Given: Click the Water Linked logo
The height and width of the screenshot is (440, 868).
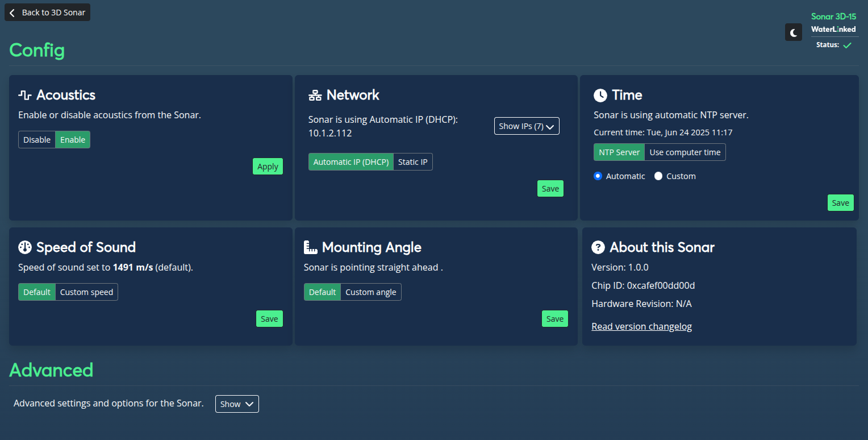Looking at the screenshot, I should coord(833,29).
